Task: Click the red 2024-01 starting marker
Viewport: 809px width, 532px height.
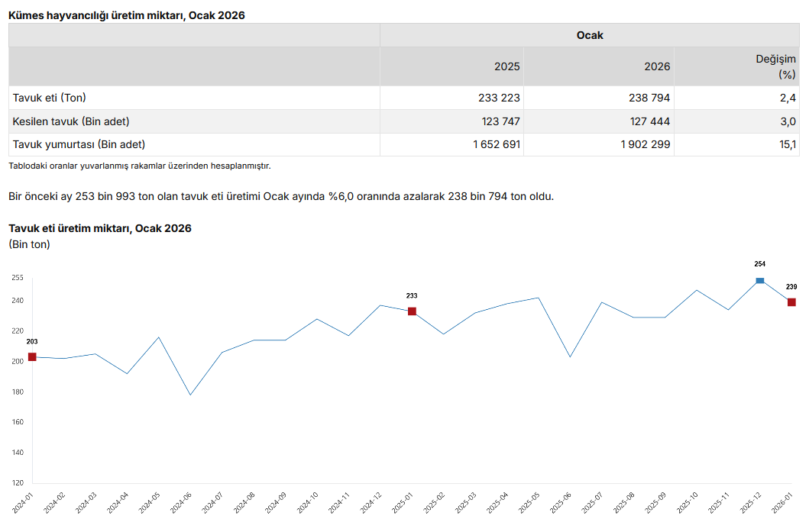Action: click(x=32, y=356)
